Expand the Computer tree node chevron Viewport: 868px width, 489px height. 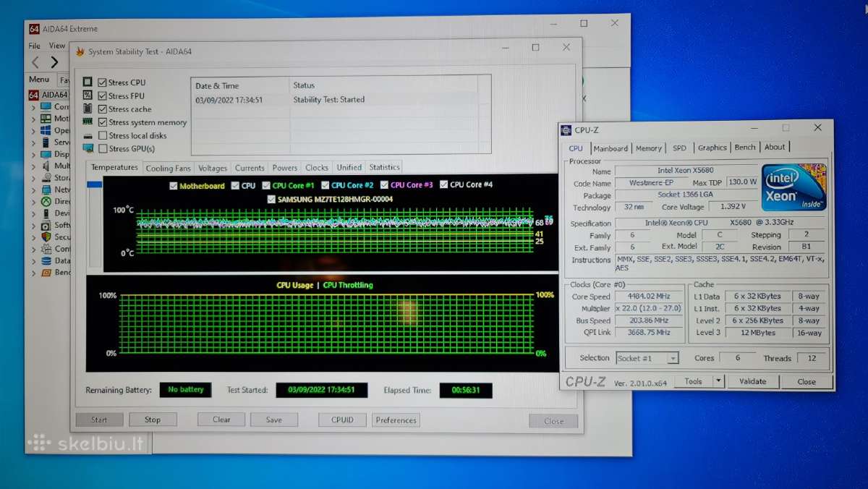(x=33, y=107)
